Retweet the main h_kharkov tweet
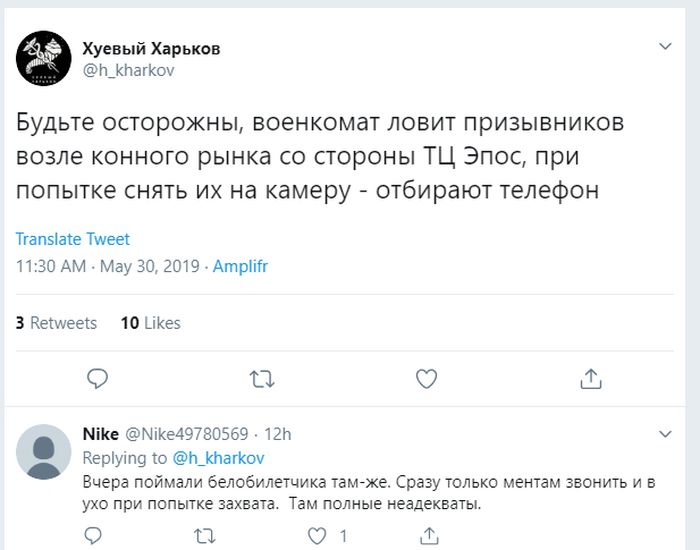Screen dimensions: 700x550 tap(262, 378)
